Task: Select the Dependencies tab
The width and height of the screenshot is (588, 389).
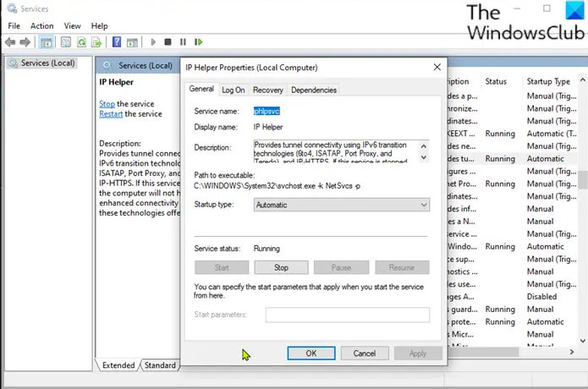Action: pyautogui.click(x=313, y=90)
